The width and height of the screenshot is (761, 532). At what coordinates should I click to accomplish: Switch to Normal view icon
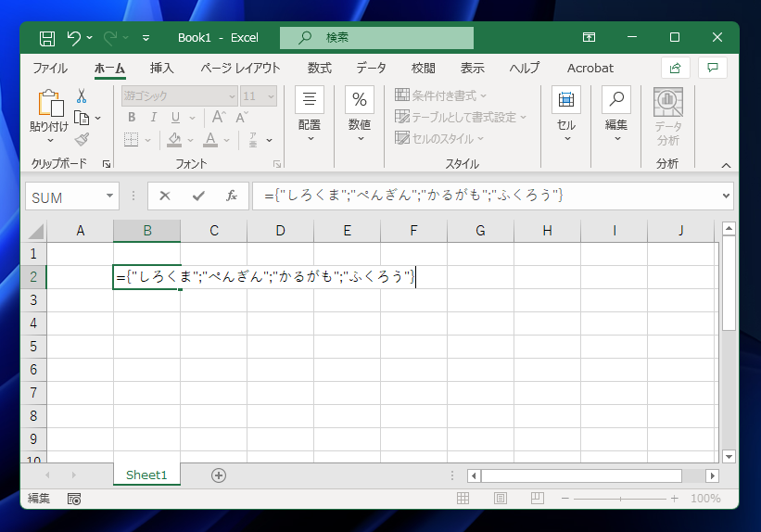click(463, 498)
